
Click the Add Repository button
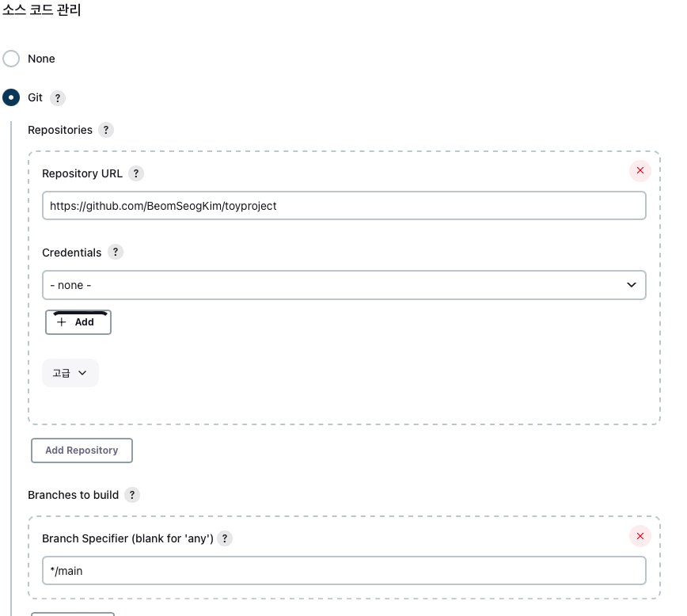82,451
